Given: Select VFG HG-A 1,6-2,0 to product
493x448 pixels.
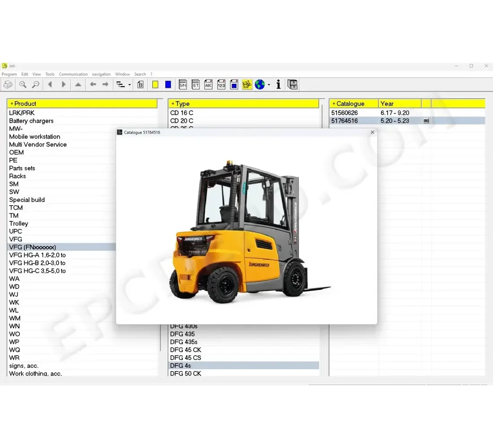Looking at the screenshot, I should pyautogui.click(x=37, y=255).
